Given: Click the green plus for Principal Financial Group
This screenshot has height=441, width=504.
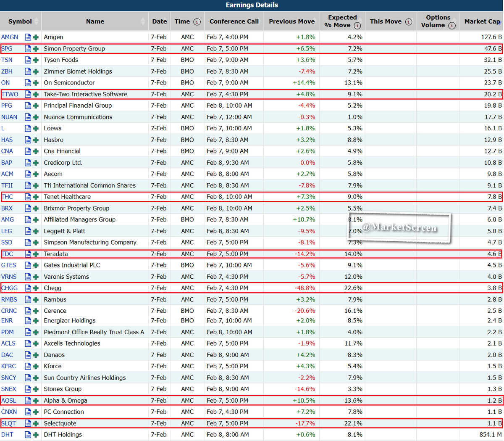Looking at the screenshot, I should tap(36, 106).
